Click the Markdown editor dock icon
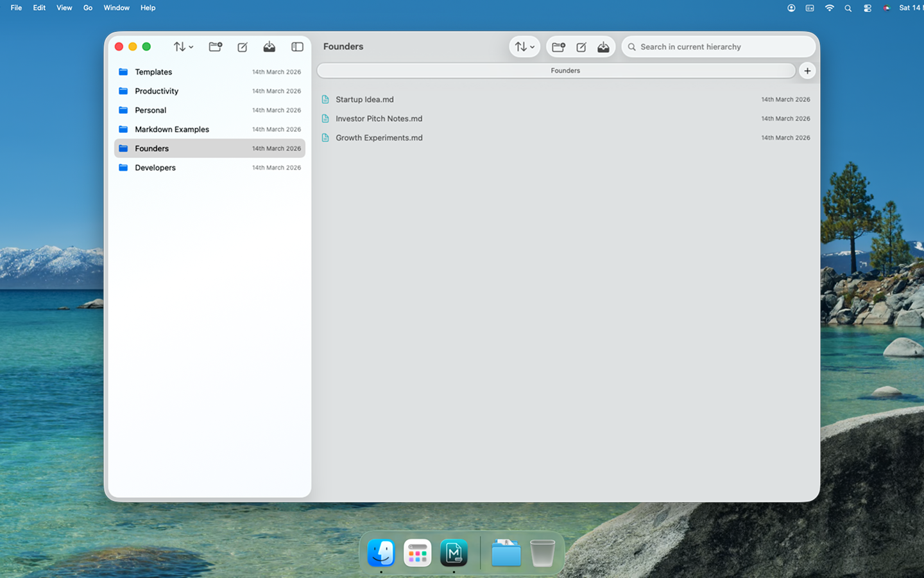 tap(454, 553)
